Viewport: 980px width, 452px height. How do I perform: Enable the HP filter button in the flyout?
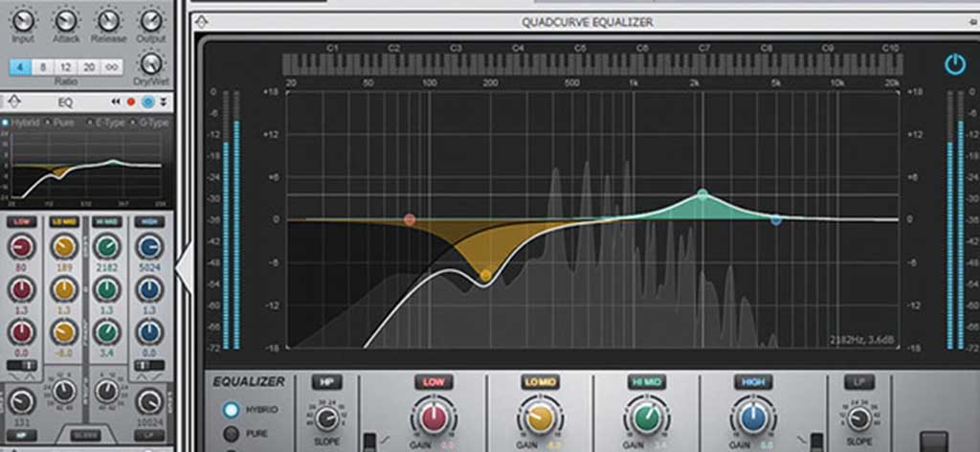click(x=325, y=381)
